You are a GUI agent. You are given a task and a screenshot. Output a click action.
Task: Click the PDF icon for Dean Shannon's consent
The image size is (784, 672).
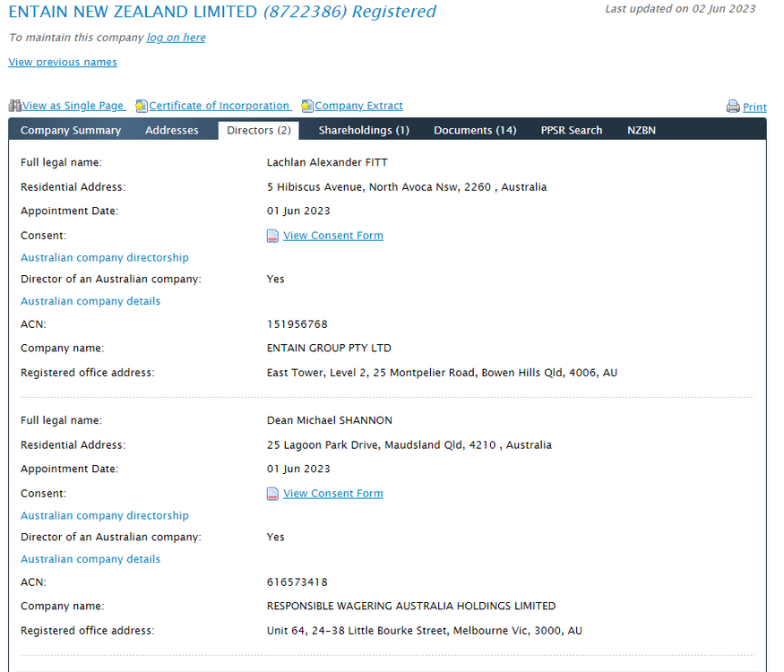point(273,495)
